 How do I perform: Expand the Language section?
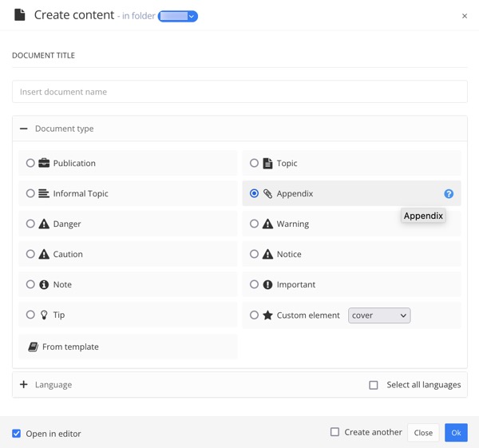click(x=24, y=385)
